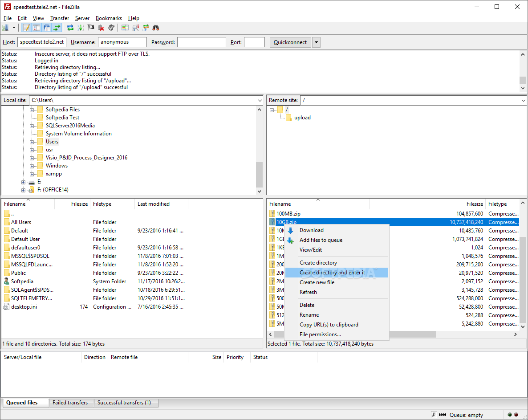Click the desktop.ini file icon
This screenshot has width=528, height=420.
pos(6,307)
